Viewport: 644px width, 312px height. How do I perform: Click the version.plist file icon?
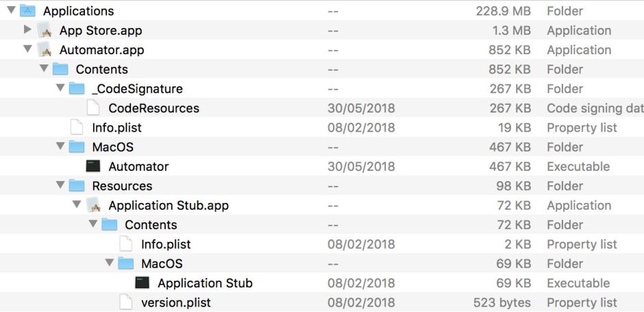(x=126, y=302)
